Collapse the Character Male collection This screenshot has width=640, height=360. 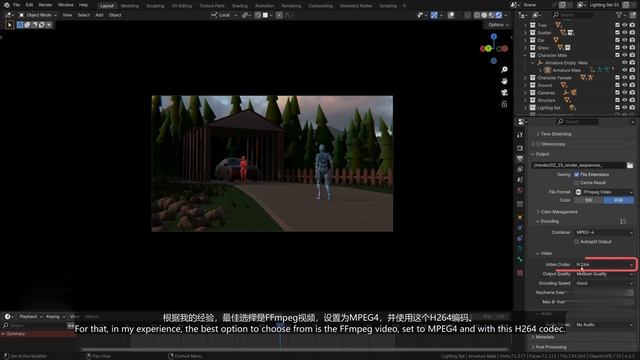pos(525,55)
